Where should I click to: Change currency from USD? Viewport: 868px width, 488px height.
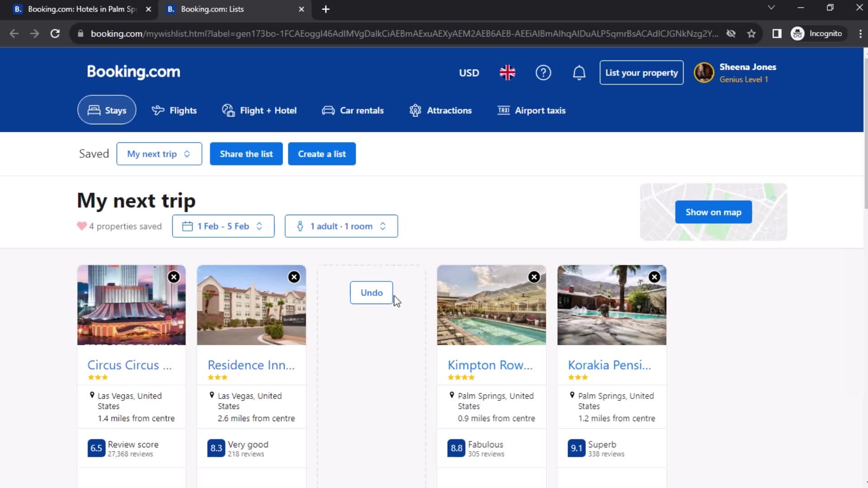[469, 73]
